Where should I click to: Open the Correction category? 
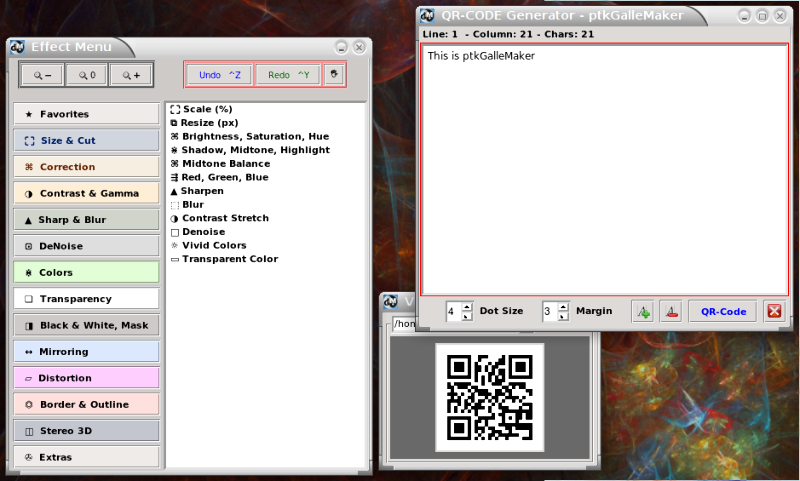[86, 167]
